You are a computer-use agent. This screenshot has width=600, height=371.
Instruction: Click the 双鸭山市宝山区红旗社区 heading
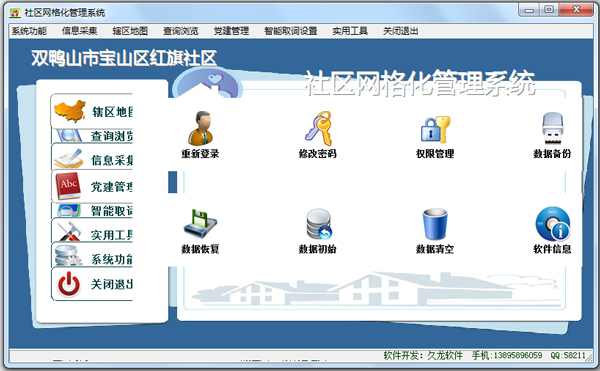(x=124, y=59)
